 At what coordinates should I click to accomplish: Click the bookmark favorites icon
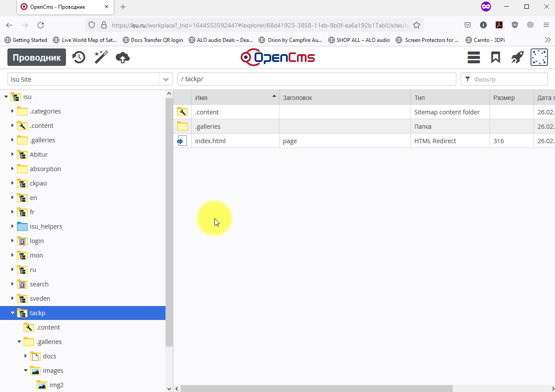495,57
